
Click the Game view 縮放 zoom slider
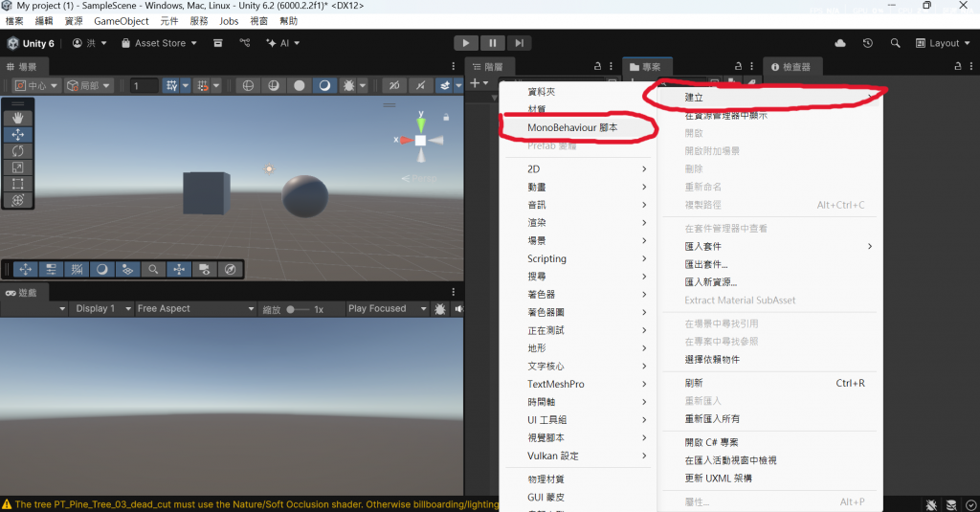(x=299, y=309)
